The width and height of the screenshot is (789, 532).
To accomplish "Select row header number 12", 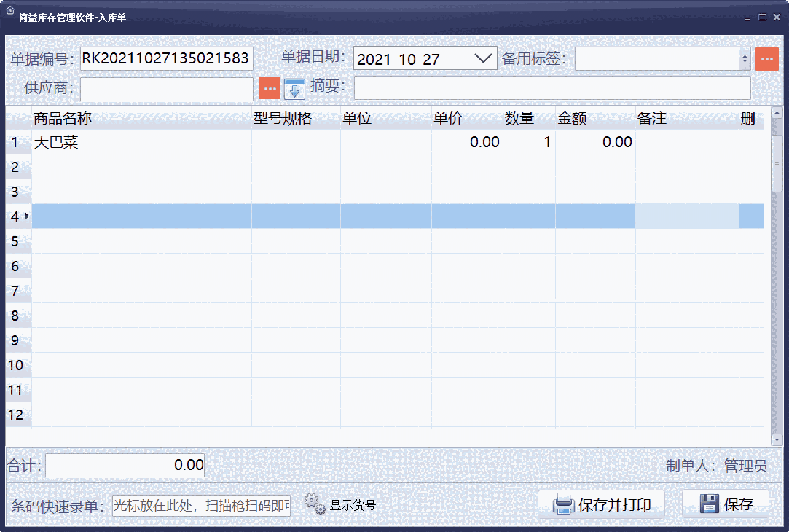I will pyautogui.click(x=19, y=414).
